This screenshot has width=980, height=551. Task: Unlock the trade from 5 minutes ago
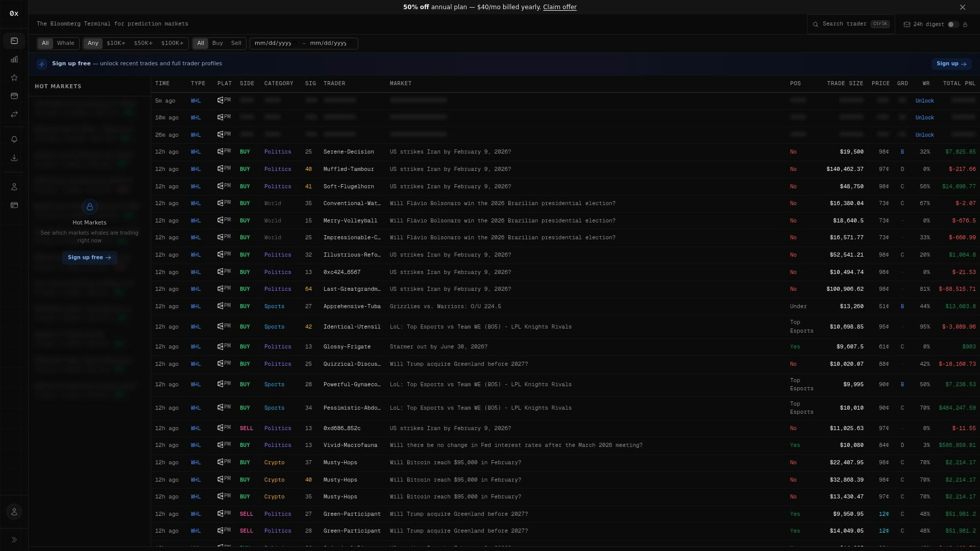click(x=925, y=101)
